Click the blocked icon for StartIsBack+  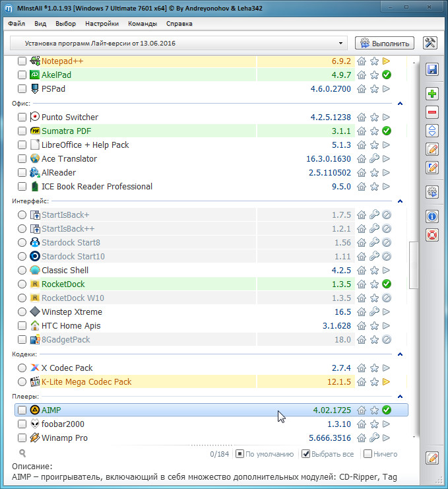pos(386,215)
